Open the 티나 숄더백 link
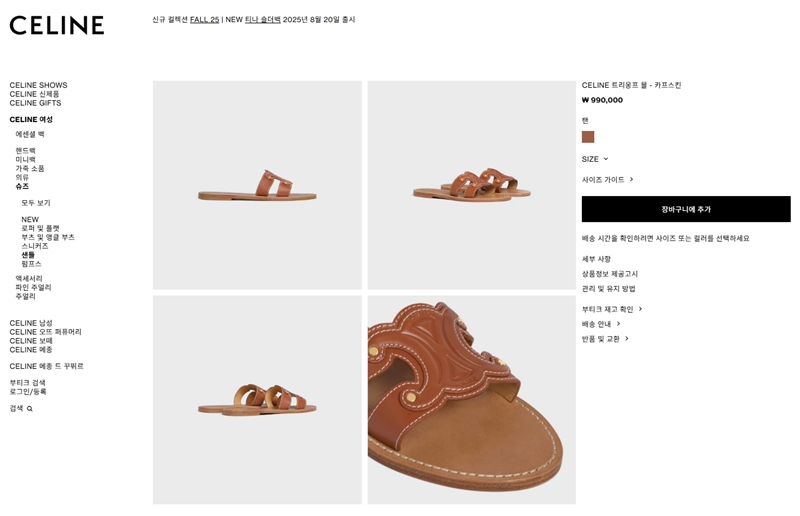Screen dimensions: 800x516 point(262,19)
